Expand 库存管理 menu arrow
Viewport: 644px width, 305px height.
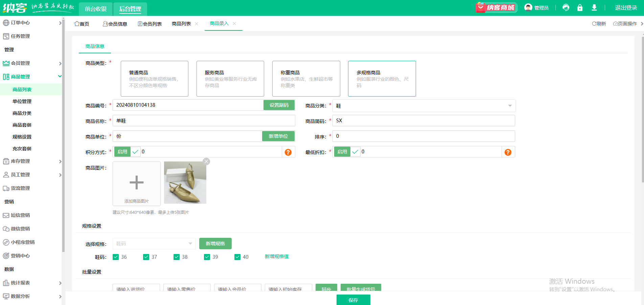(60, 161)
